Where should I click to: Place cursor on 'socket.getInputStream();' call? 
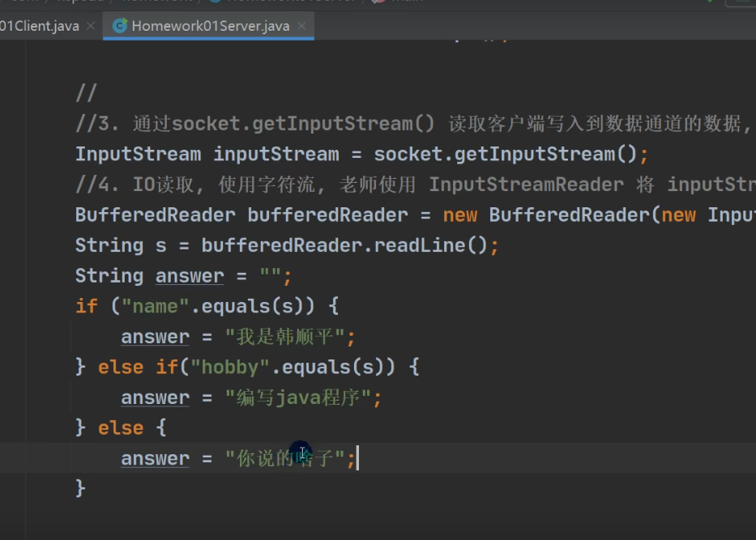[511, 154]
